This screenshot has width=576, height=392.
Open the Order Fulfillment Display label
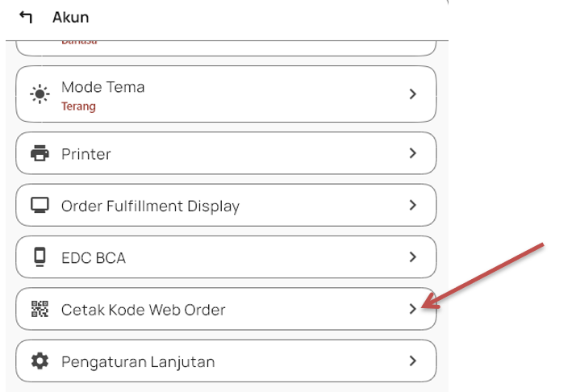150,206
